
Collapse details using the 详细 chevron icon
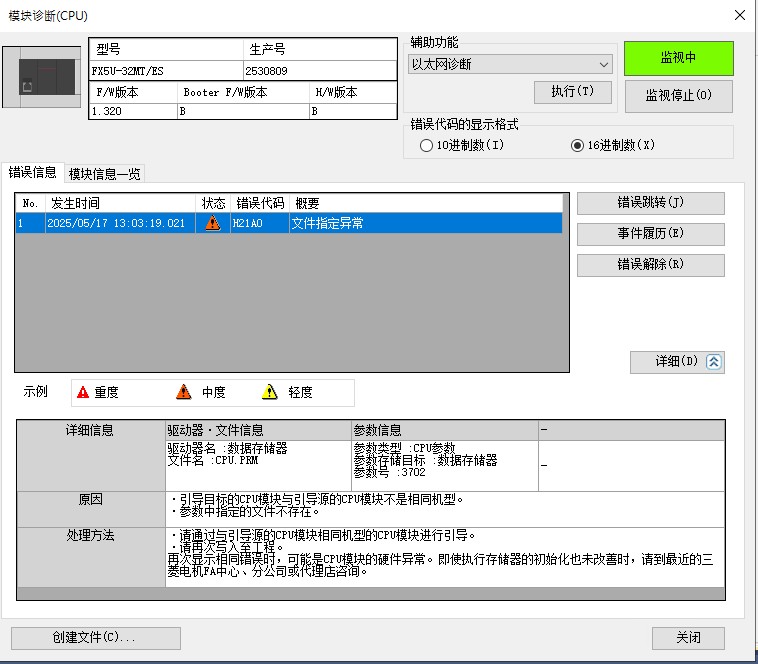(x=714, y=362)
